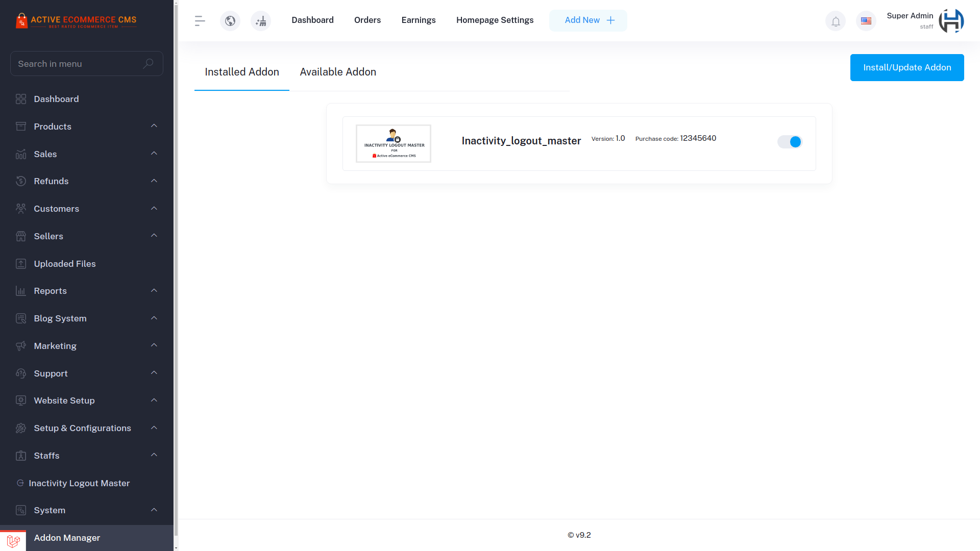Click the Inactivity Logout Master addon thumbnail
980x551 pixels.
[393, 143]
